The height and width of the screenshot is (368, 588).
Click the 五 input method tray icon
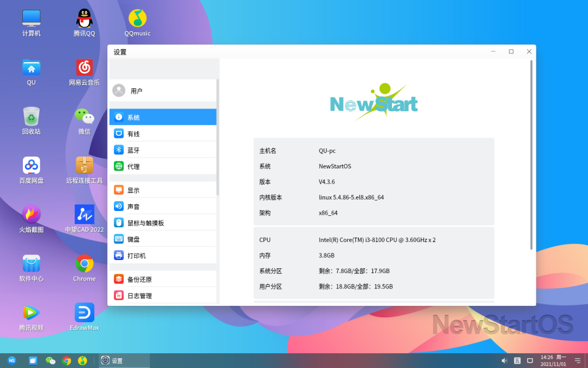pos(517,360)
